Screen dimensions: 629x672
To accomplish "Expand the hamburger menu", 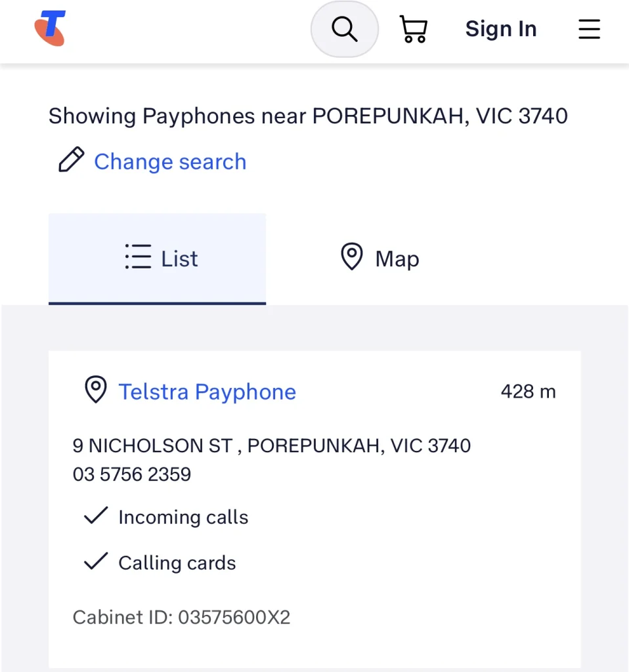I will (589, 30).
